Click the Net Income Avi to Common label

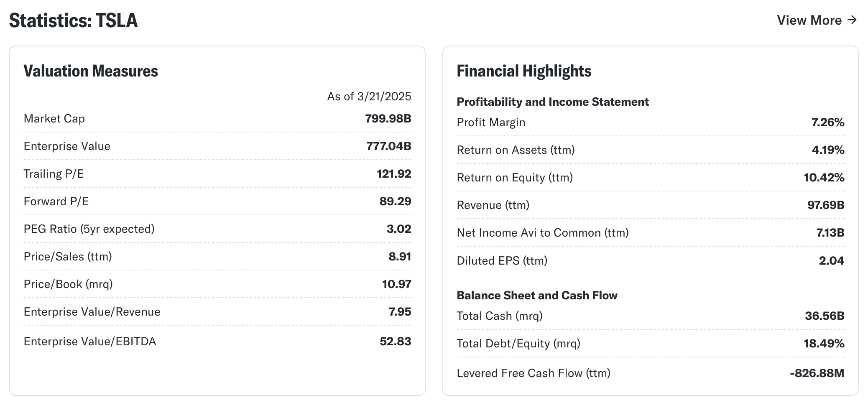[x=543, y=233]
